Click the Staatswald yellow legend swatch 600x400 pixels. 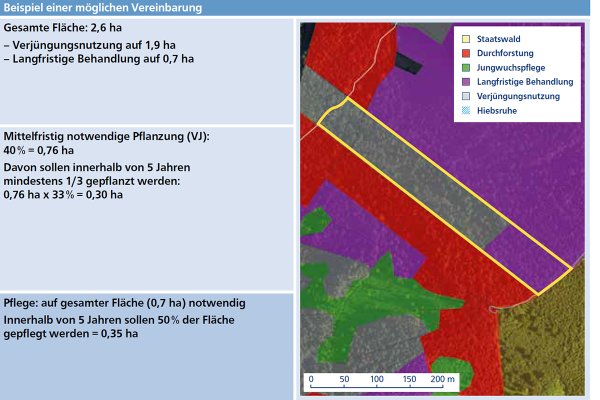point(466,39)
